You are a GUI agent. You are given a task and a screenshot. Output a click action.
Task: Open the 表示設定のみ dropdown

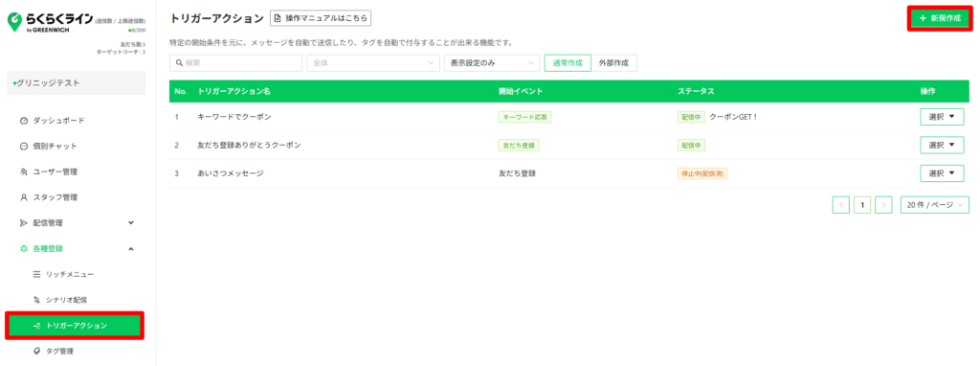click(491, 63)
